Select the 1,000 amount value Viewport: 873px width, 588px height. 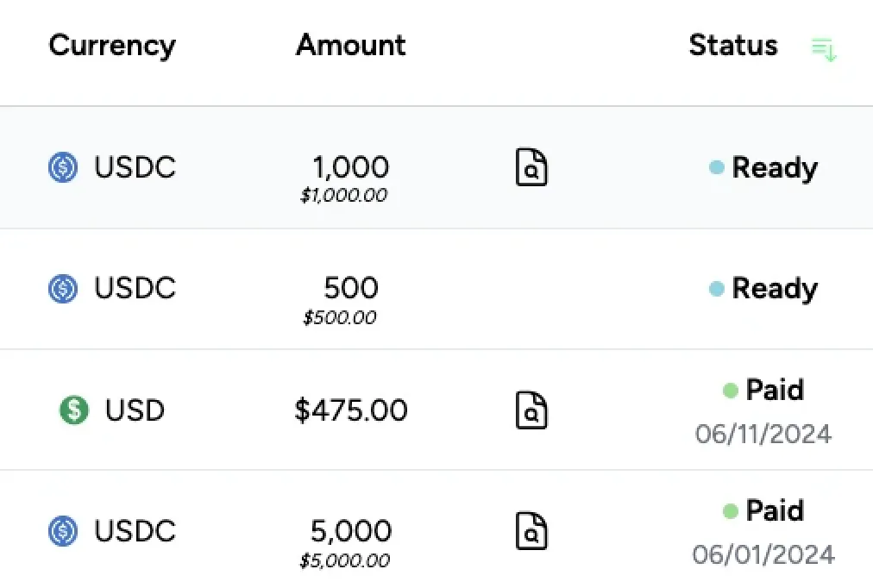pyautogui.click(x=350, y=166)
